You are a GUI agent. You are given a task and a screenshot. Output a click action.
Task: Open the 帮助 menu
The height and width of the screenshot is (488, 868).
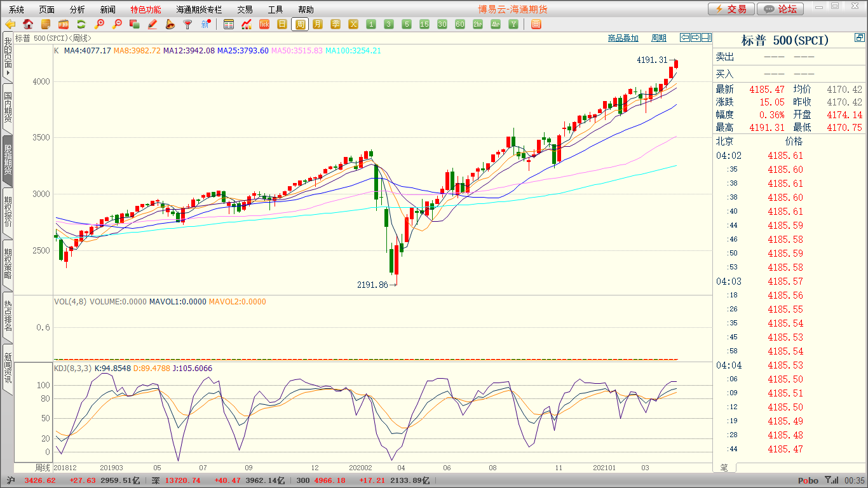[306, 10]
